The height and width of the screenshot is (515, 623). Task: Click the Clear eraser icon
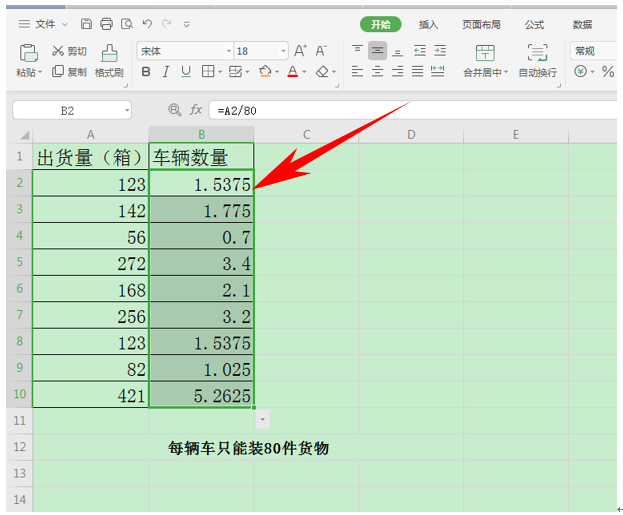pyautogui.click(x=322, y=72)
